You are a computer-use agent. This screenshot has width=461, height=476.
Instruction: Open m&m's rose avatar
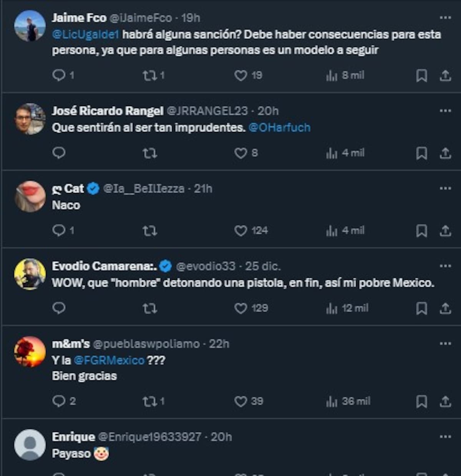tap(30, 352)
